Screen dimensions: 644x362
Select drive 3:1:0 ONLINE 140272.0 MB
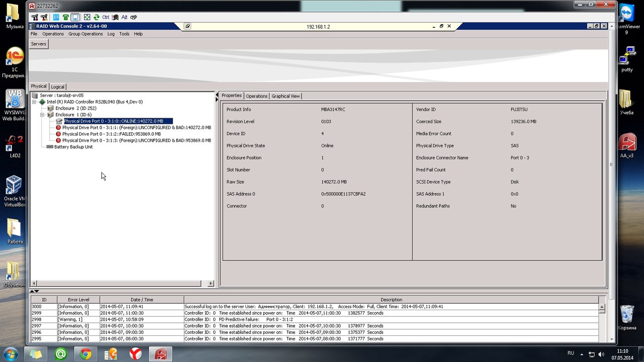click(x=118, y=121)
